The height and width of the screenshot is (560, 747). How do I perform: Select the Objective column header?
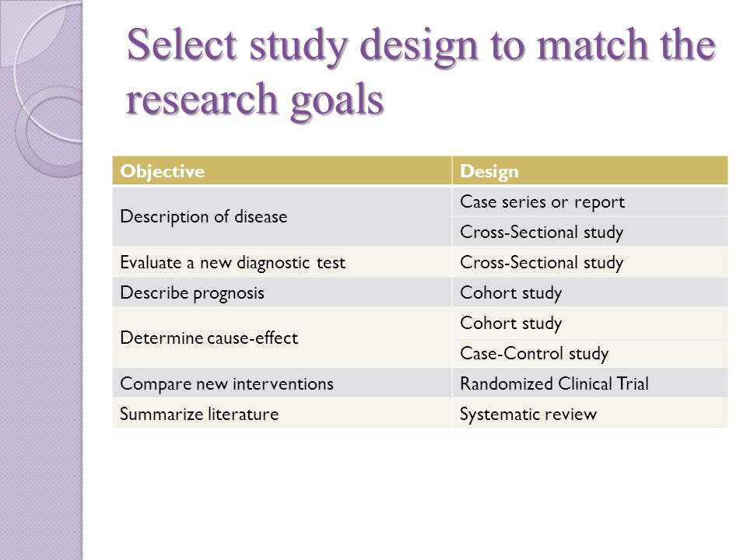pos(282,170)
